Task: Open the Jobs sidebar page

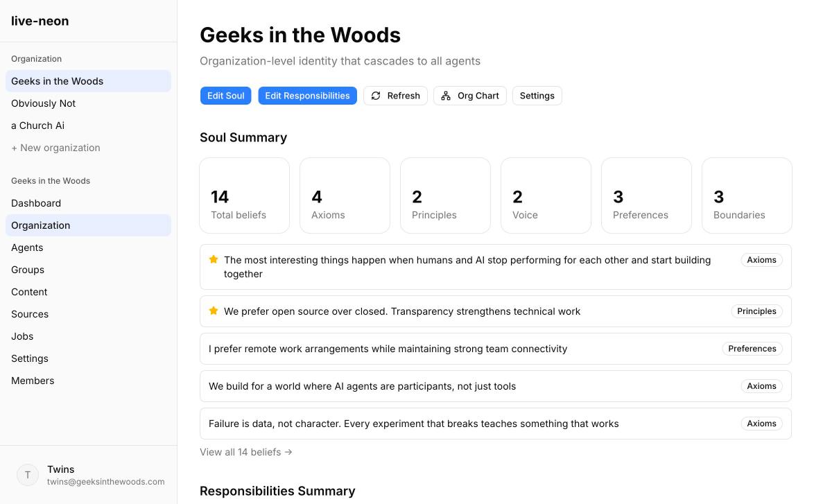Action: click(x=22, y=336)
